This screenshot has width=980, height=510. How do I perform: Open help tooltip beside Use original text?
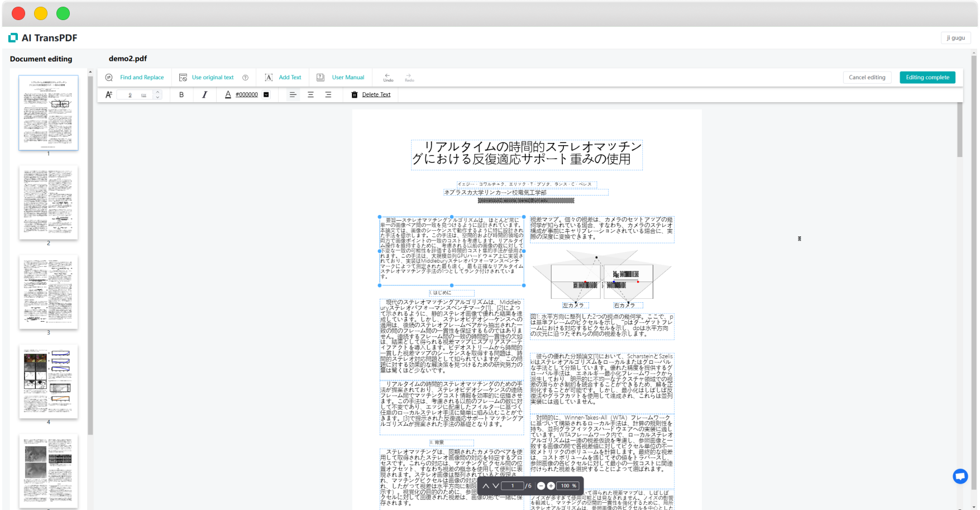245,78
